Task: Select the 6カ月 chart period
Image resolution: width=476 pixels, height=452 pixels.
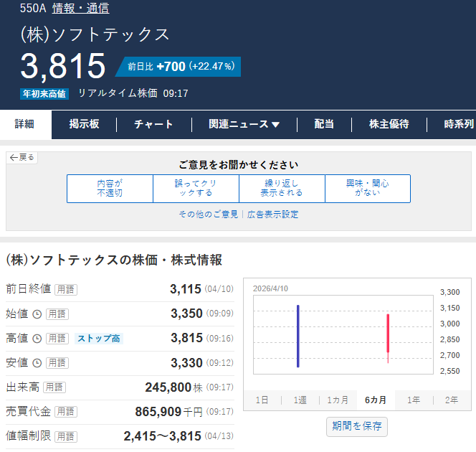Action: 376,400
